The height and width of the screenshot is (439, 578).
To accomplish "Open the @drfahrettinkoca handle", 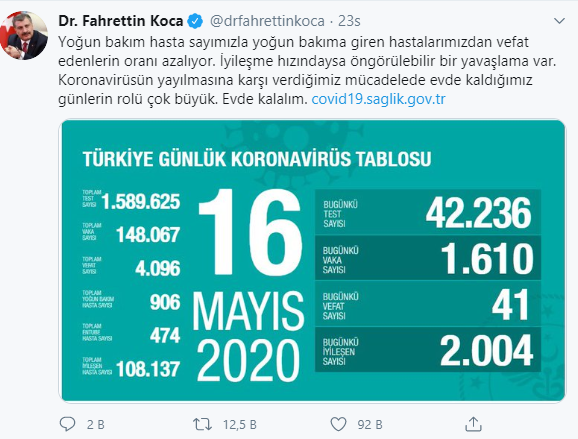I will tap(267, 21).
